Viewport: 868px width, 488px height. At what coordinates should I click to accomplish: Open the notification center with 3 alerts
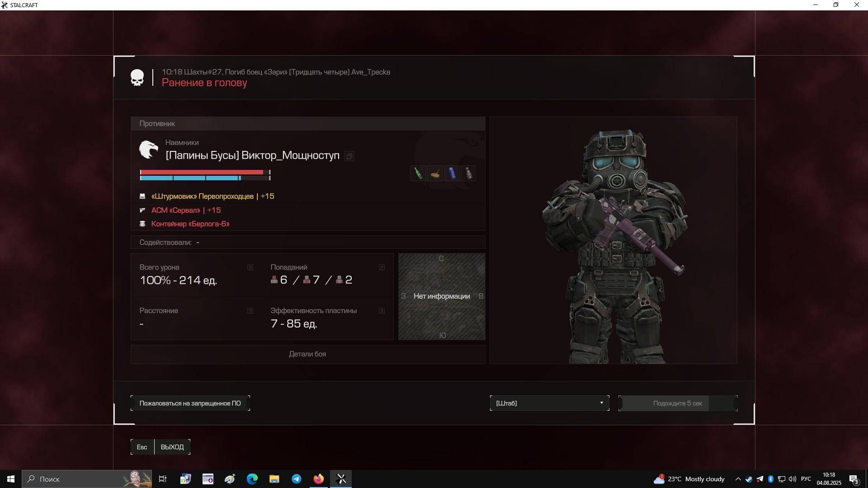pyautogui.click(x=854, y=479)
